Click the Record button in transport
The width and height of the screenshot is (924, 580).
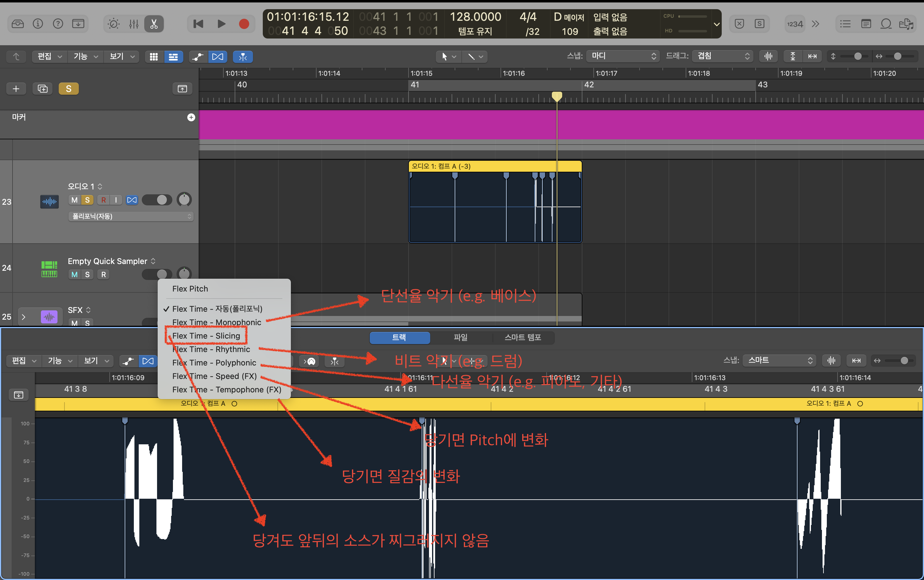tap(244, 24)
